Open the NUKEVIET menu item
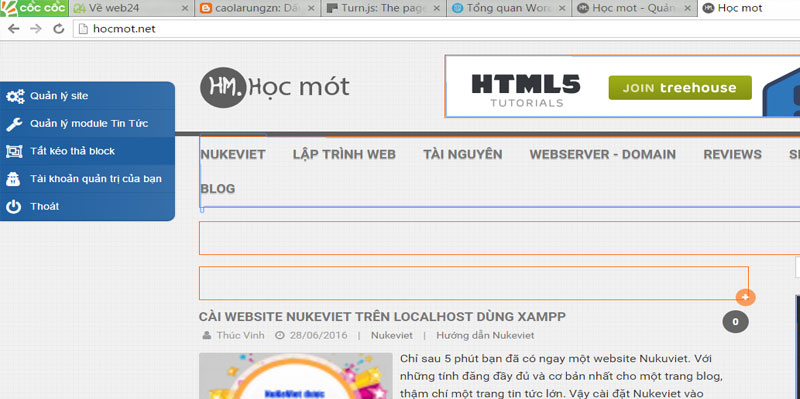 (x=233, y=155)
